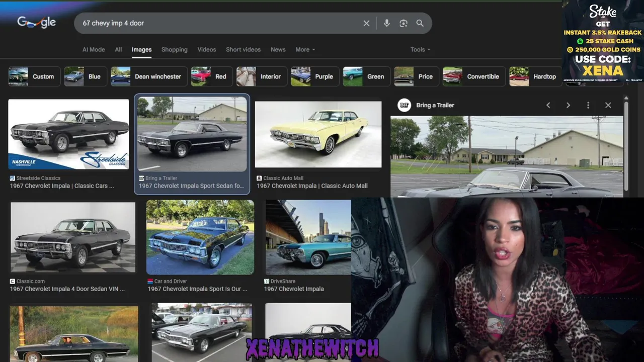Open the Videos tab
The image size is (644, 362).
click(206, 49)
